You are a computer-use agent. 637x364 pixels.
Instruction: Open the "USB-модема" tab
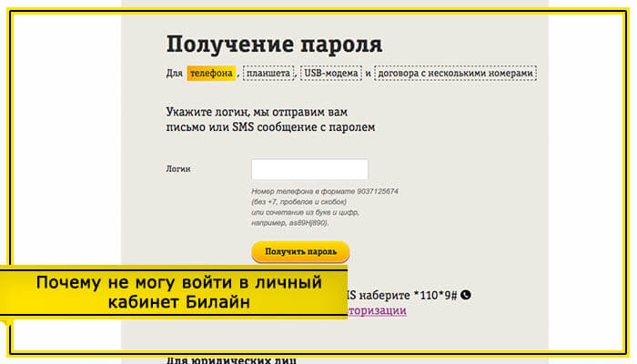(331, 73)
